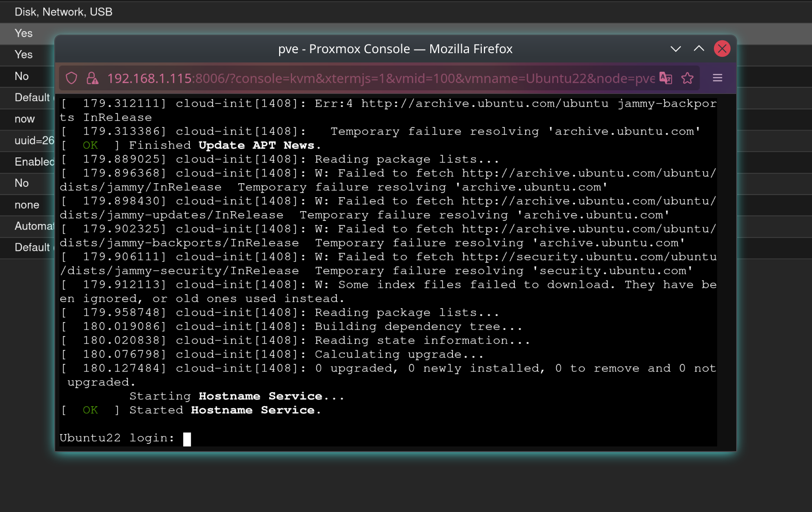Viewport: 812px width, 512px height.
Task: Bookmark this page with the star icon
Action: tap(687, 78)
